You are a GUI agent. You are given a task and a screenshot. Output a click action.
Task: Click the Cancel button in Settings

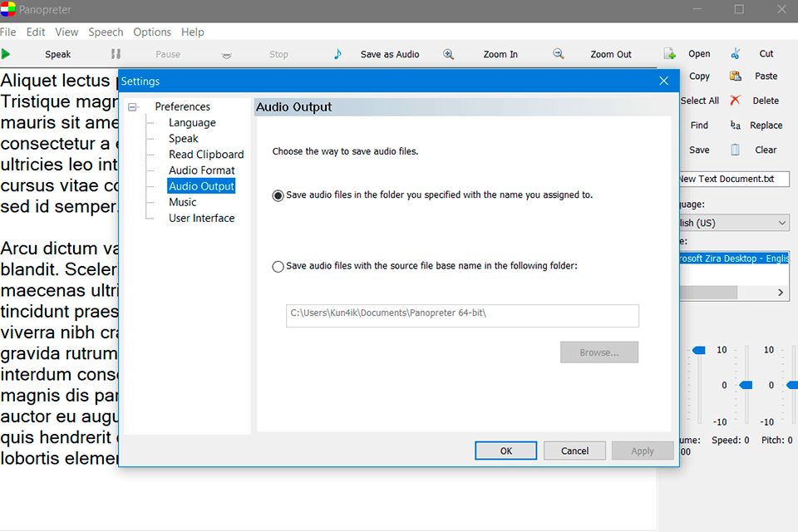[574, 451]
